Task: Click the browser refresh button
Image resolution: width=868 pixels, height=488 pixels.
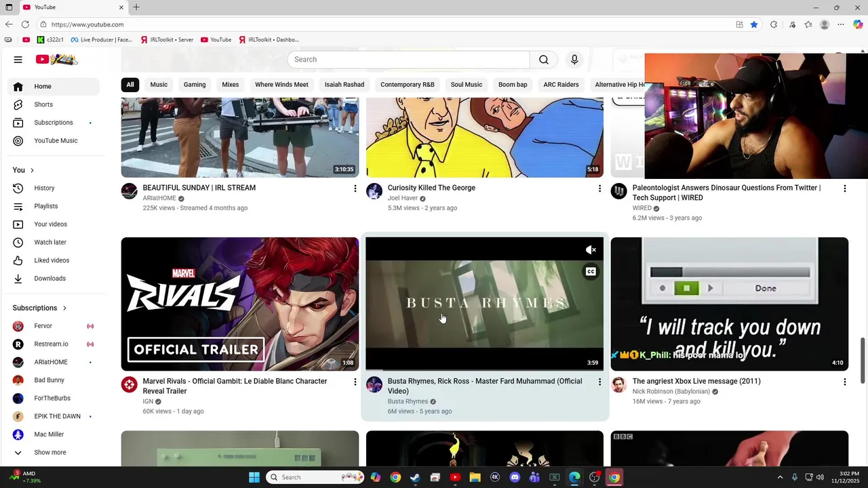Action: (25, 24)
